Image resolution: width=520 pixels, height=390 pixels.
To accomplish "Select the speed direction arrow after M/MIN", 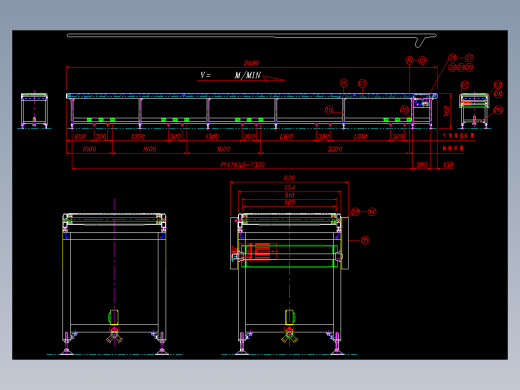I will coord(274,78).
